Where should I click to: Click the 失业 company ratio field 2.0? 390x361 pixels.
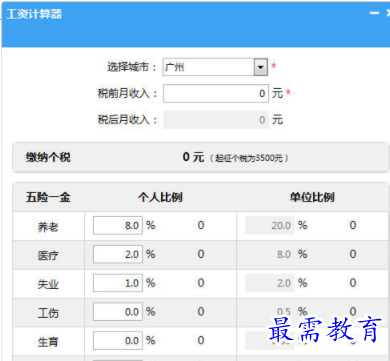[x=270, y=283]
